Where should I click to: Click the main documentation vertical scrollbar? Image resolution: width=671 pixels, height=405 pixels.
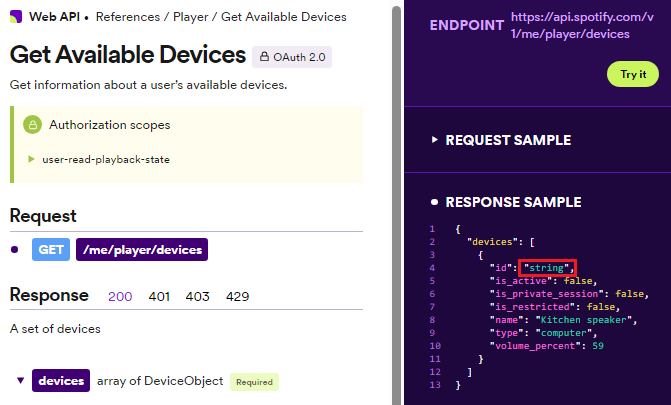(x=396, y=205)
